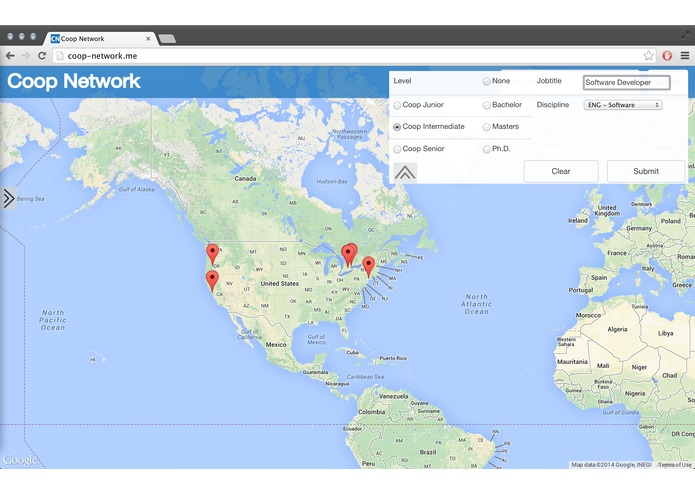Click the California map pin
695x494 pixels.
212,281
